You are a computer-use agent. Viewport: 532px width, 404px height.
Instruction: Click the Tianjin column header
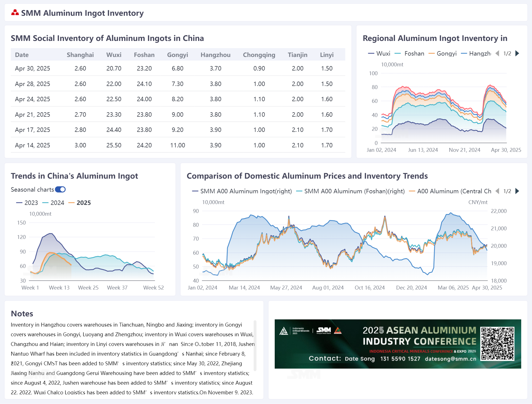pyautogui.click(x=297, y=55)
